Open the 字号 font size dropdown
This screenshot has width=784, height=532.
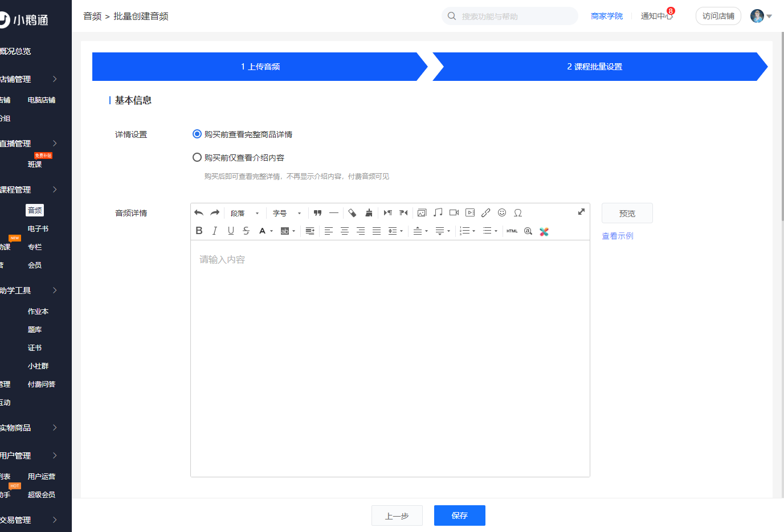coord(287,213)
